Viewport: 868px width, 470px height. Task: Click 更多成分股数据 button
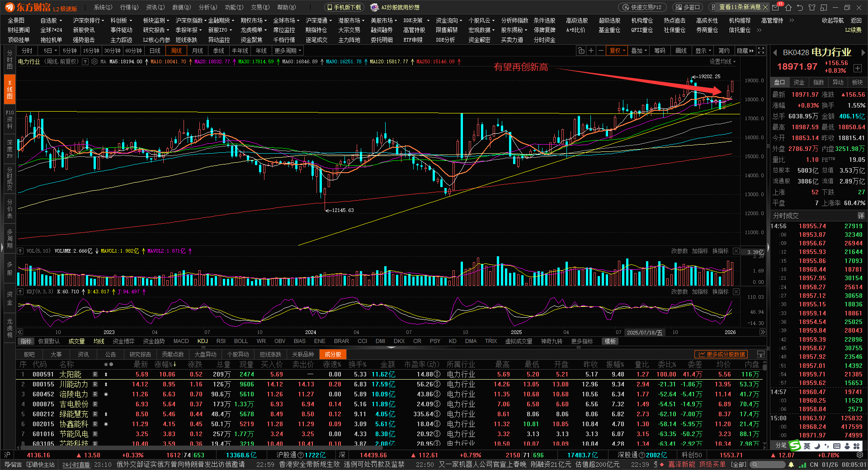pos(722,355)
